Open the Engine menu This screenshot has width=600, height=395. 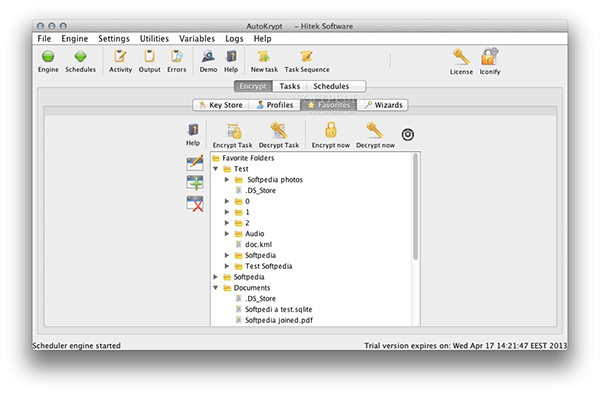point(75,39)
